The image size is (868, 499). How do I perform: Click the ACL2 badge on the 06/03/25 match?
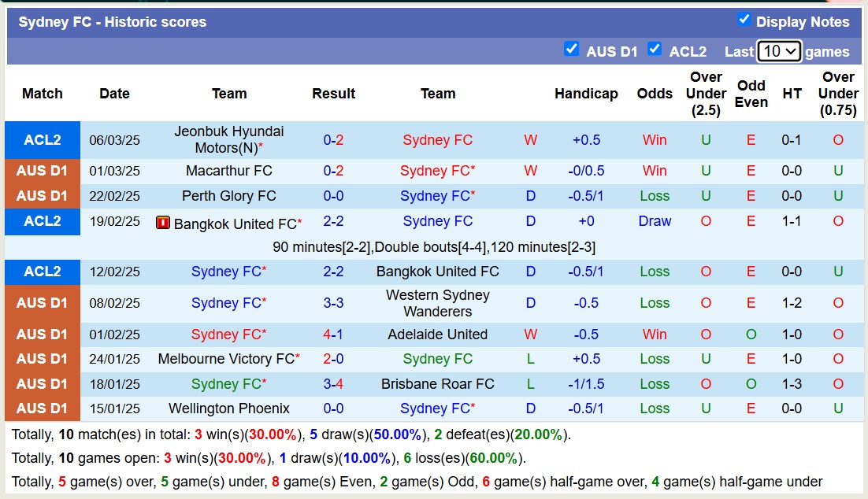point(42,140)
